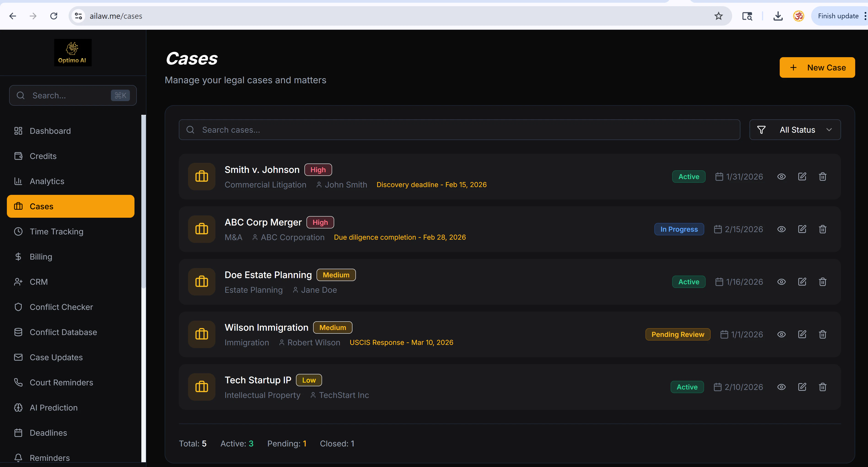Click the filter funnel icon
Viewport: 868px width, 467px height.
coord(761,130)
